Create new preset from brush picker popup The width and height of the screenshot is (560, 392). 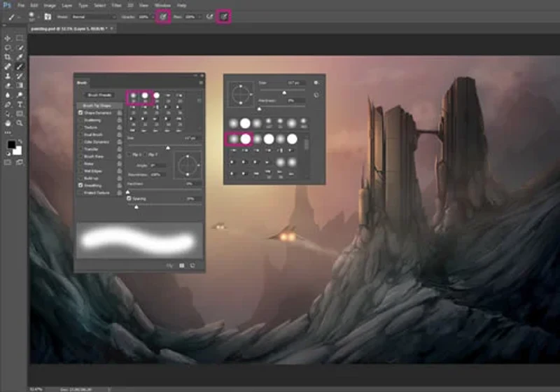coord(316,95)
